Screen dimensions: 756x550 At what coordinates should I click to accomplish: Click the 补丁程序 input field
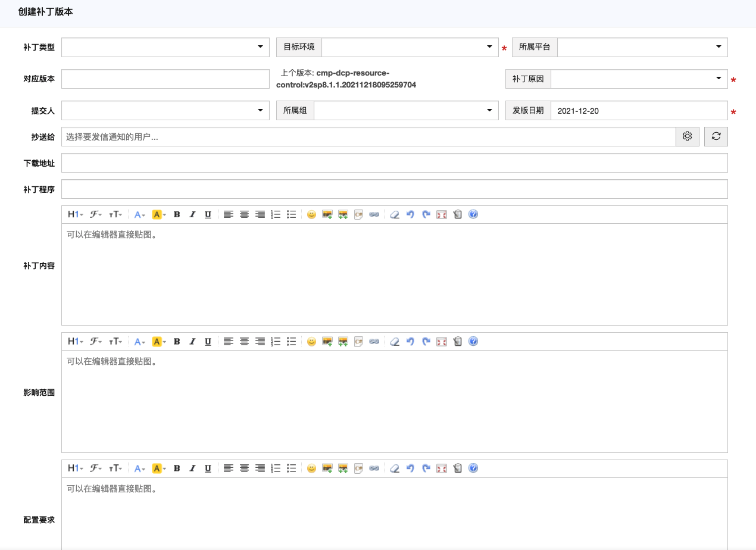pos(395,189)
